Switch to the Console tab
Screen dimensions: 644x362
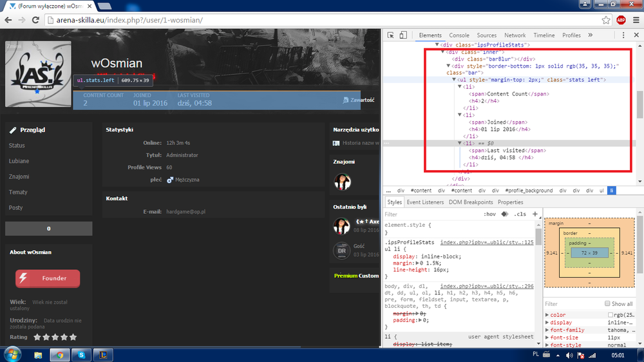(x=459, y=35)
